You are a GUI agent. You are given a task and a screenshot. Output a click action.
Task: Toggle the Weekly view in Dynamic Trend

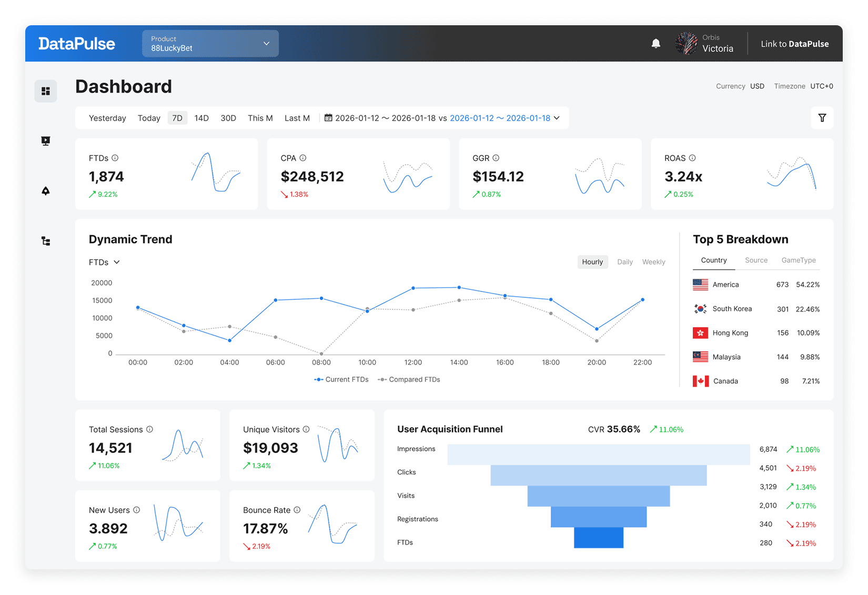[x=653, y=261]
